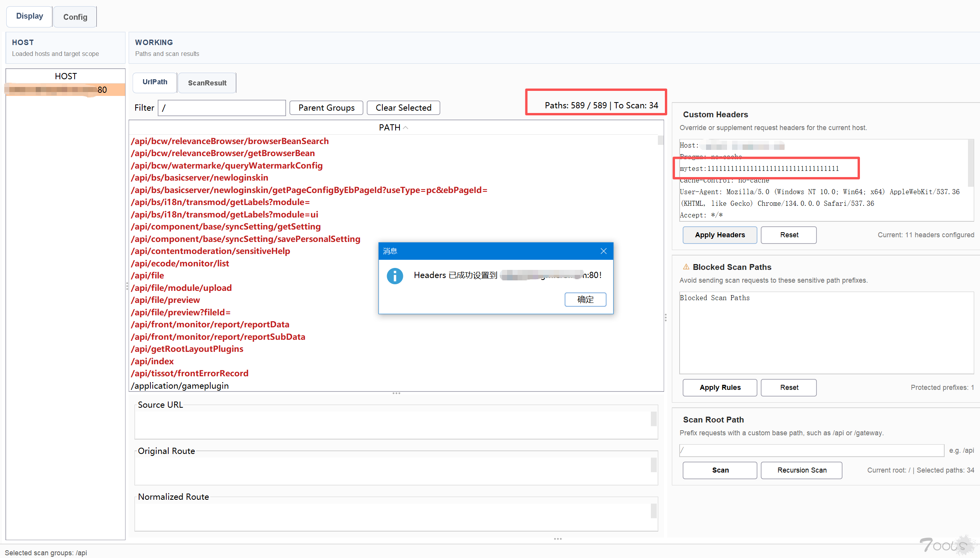Click into the Filter input field
This screenshot has width=980, height=558.
point(221,108)
